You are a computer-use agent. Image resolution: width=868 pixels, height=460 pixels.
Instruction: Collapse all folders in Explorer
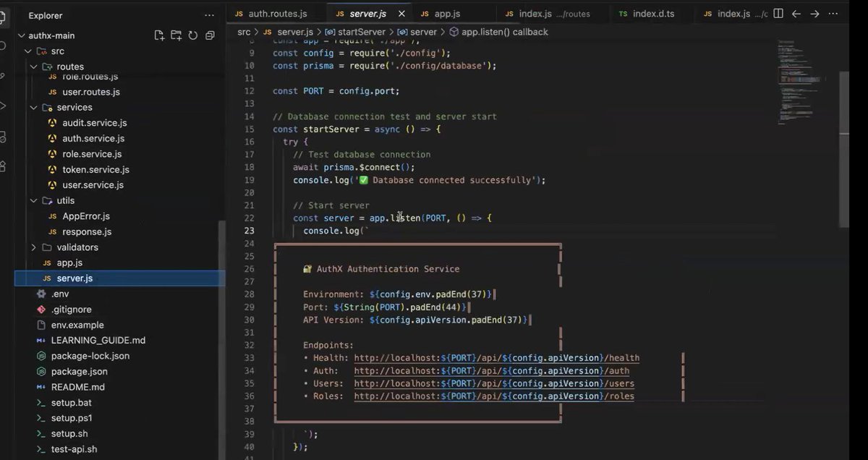210,35
